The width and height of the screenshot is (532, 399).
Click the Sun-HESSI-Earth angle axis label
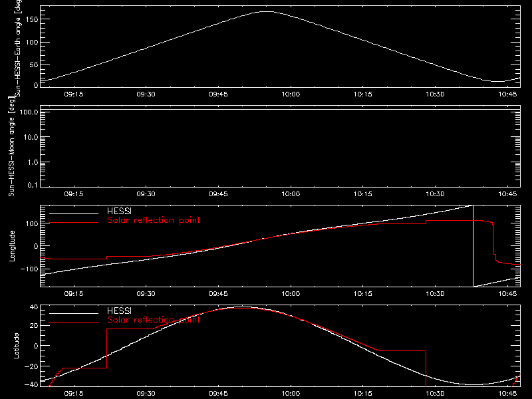click(18, 49)
